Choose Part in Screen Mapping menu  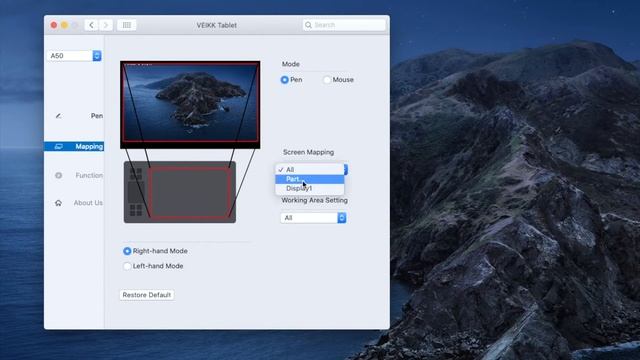click(x=310, y=179)
